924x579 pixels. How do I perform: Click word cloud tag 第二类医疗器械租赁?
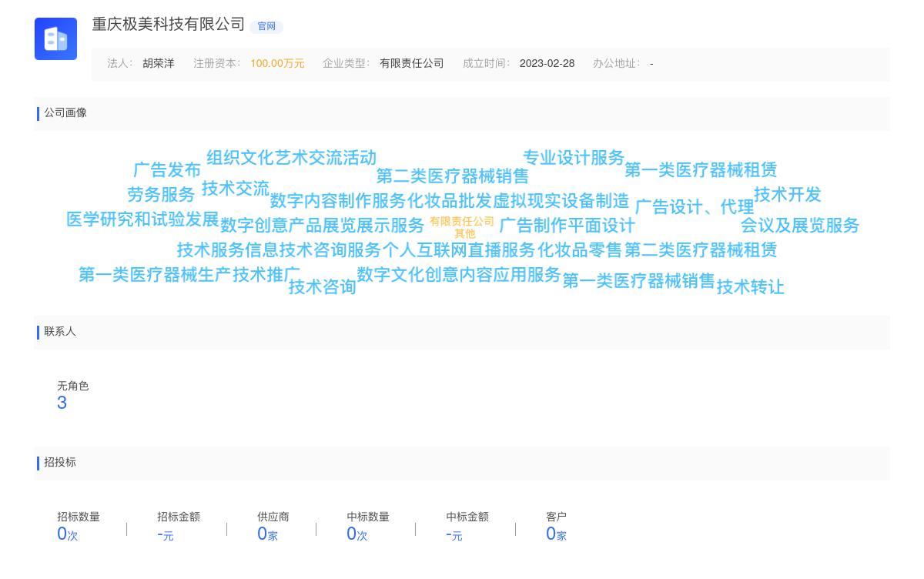click(x=701, y=250)
